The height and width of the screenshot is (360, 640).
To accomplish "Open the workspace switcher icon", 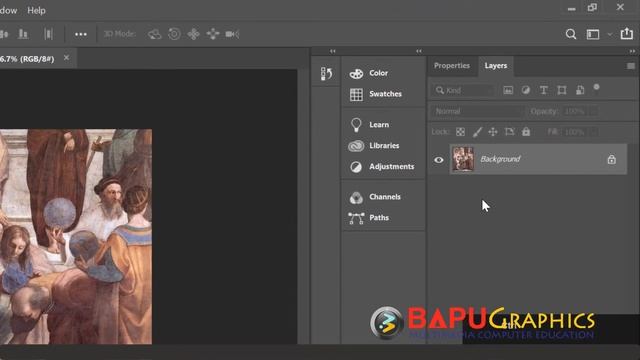I will tap(593, 34).
